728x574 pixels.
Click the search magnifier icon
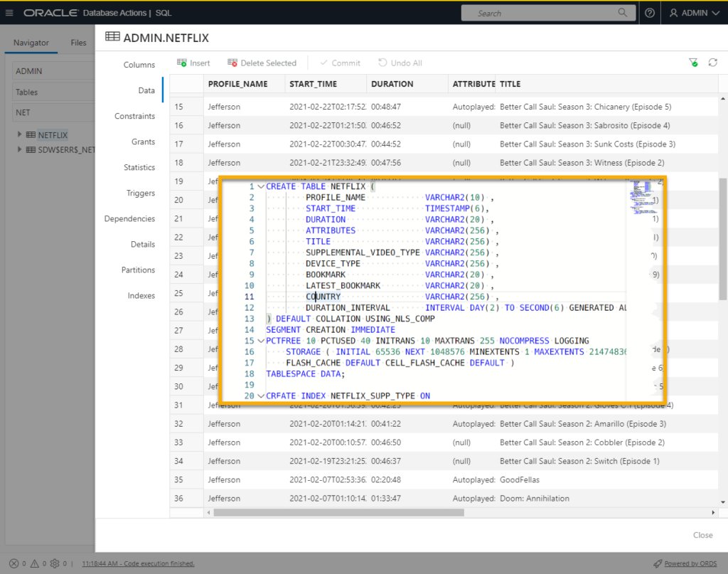coord(622,13)
